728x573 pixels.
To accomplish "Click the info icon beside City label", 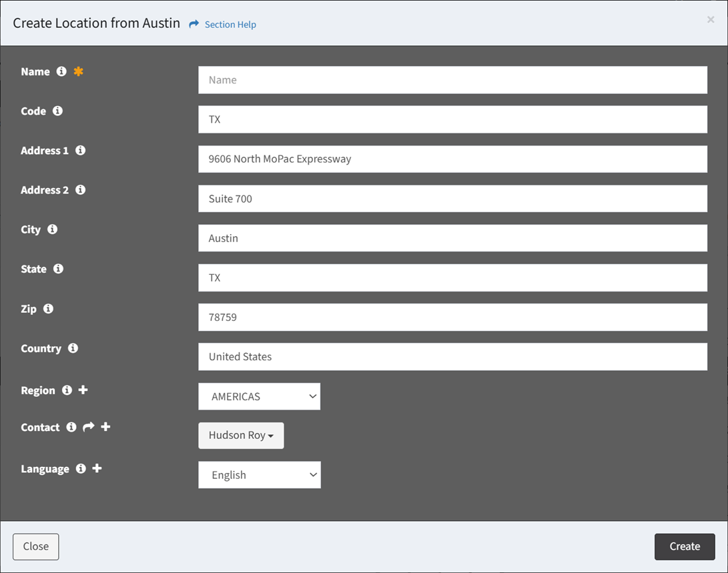I will pos(52,229).
